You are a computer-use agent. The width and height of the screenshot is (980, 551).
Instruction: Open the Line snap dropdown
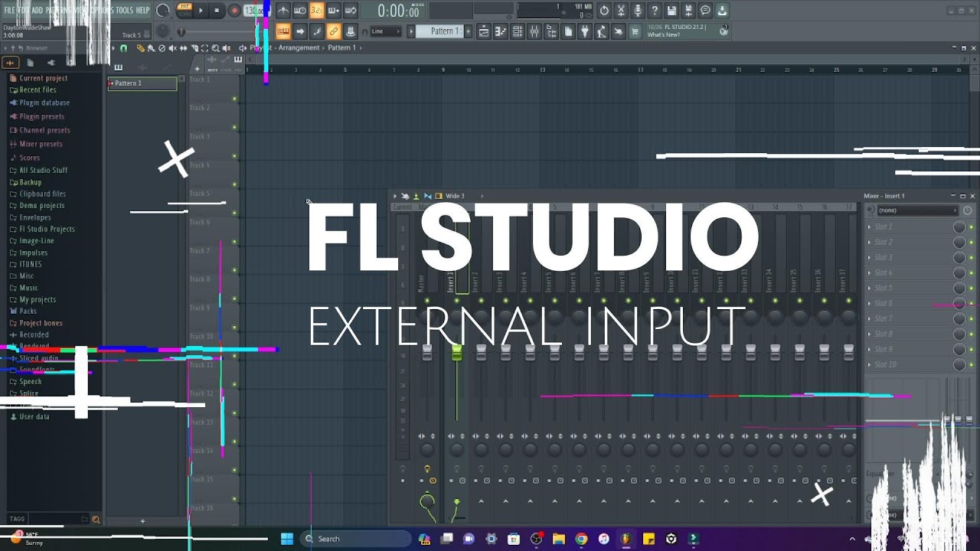(x=387, y=31)
